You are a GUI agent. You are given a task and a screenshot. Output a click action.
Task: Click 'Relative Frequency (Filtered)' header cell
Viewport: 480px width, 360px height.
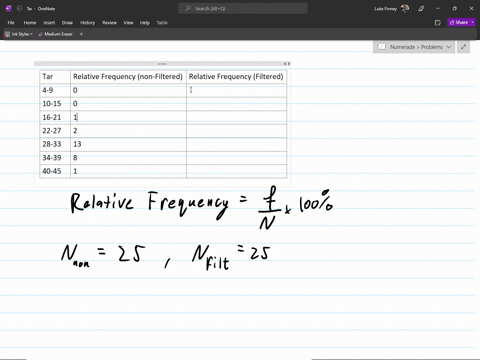click(236, 77)
